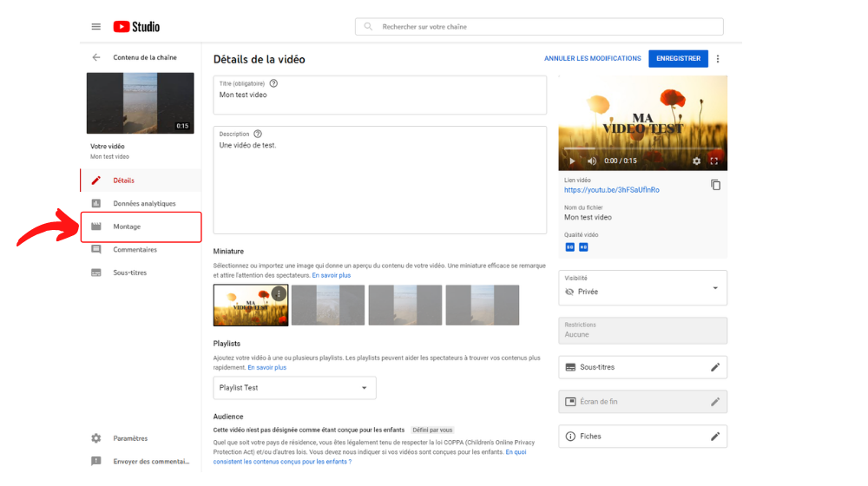Edit Écran de fin pencil icon
This screenshot has height=486, width=868.
tap(715, 402)
